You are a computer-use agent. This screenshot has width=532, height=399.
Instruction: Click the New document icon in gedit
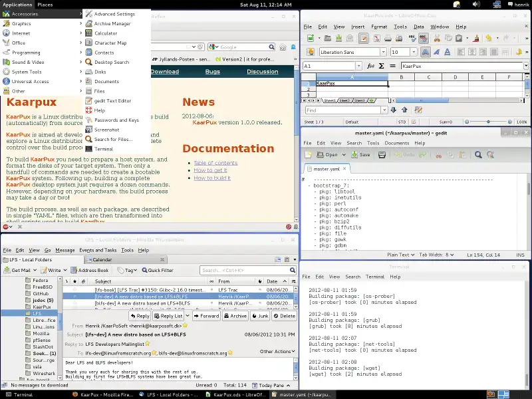point(308,155)
